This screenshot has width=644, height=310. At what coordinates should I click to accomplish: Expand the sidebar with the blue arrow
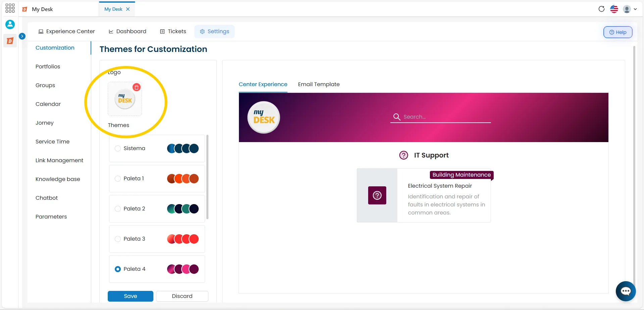tap(22, 36)
